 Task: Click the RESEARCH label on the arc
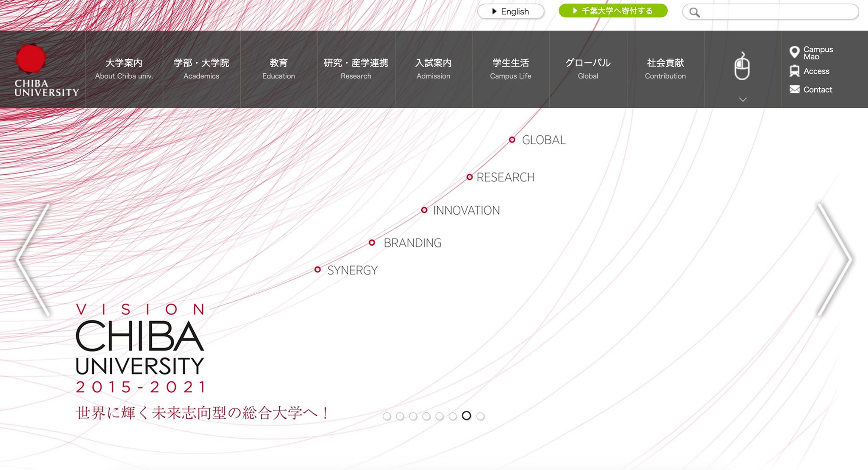[x=506, y=177]
